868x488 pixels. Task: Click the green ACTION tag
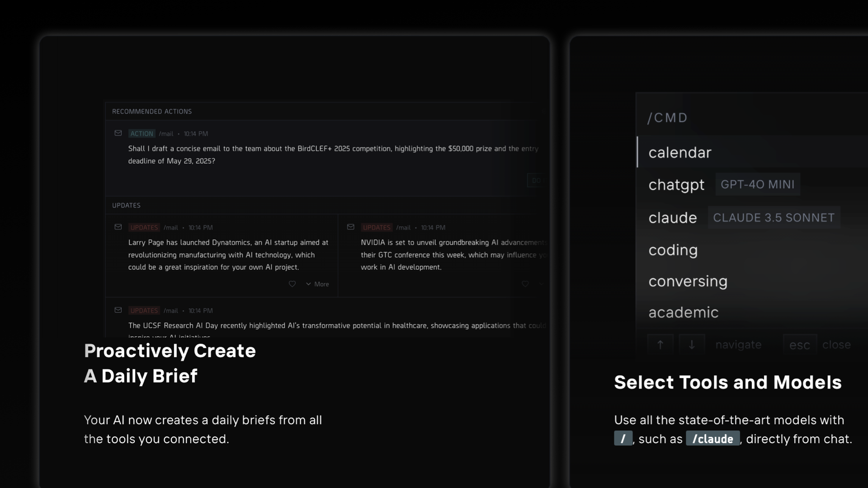pyautogui.click(x=142, y=134)
